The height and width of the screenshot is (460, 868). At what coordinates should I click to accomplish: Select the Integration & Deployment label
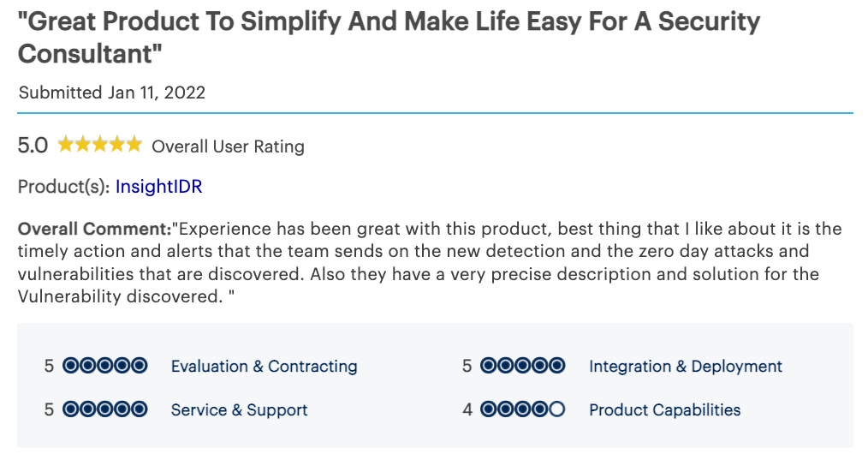(x=685, y=367)
